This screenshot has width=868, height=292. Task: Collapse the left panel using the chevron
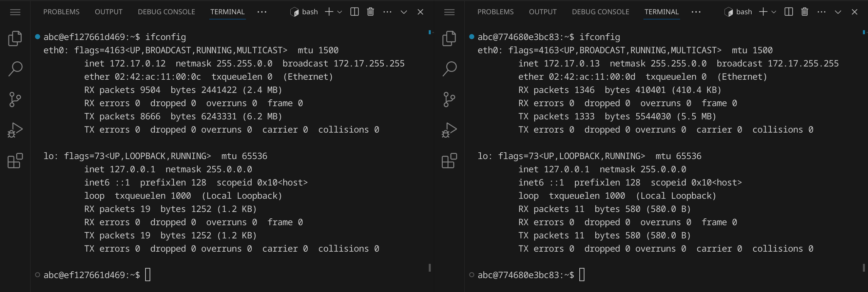click(404, 12)
